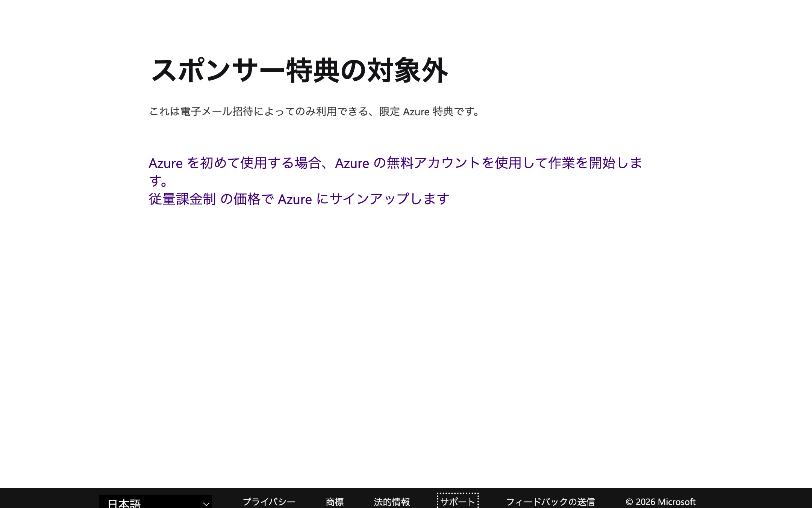The image size is (812, 508).
Task: Click the これは電子メール招待 description text
Action: point(315,112)
